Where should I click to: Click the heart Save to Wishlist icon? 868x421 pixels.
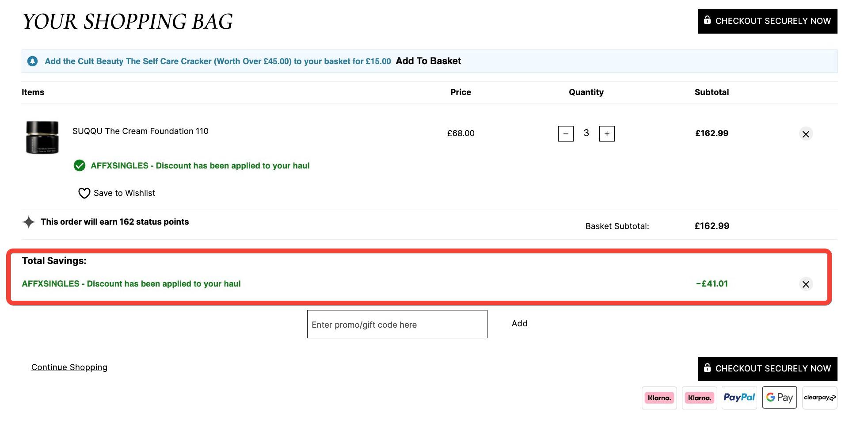click(x=84, y=193)
